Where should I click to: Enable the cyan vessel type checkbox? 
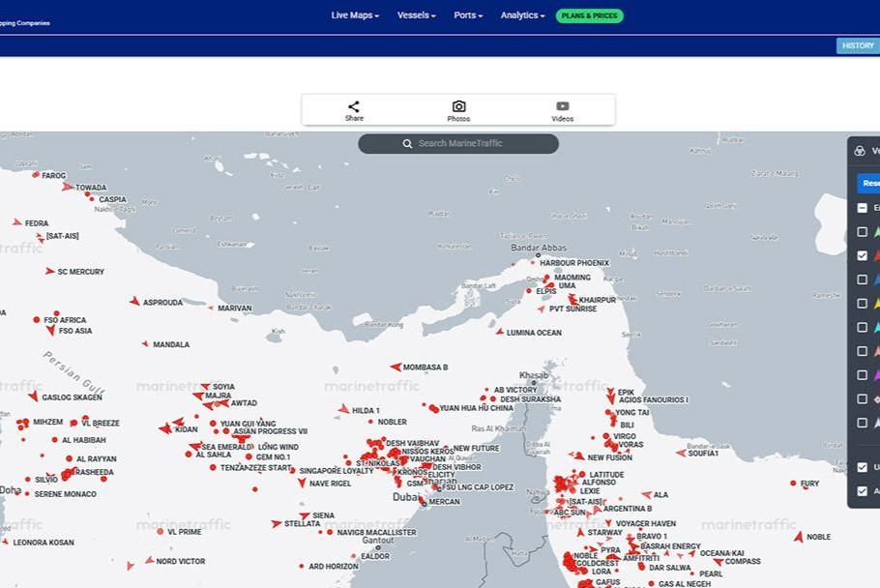click(862, 327)
